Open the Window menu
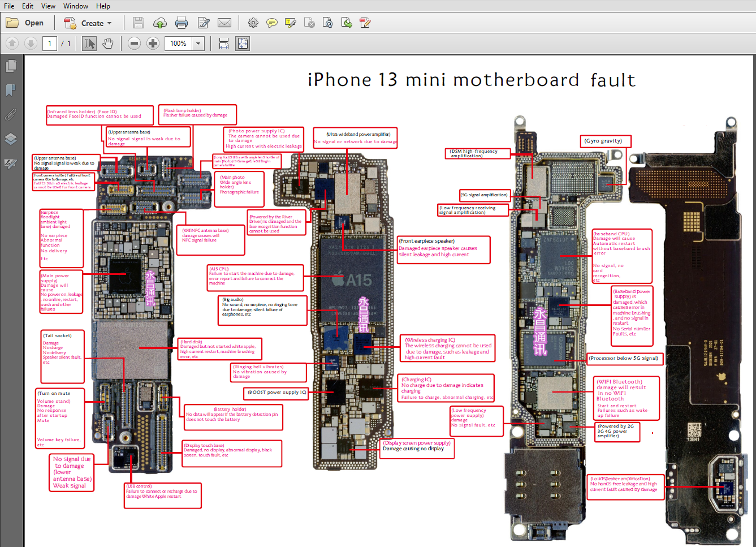Screen dimensions: 756x547 [x=75, y=6]
